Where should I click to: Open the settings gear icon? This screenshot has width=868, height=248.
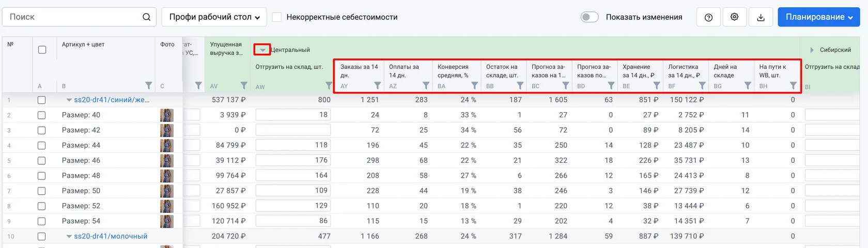pyautogui.click(x=734, y=17)
